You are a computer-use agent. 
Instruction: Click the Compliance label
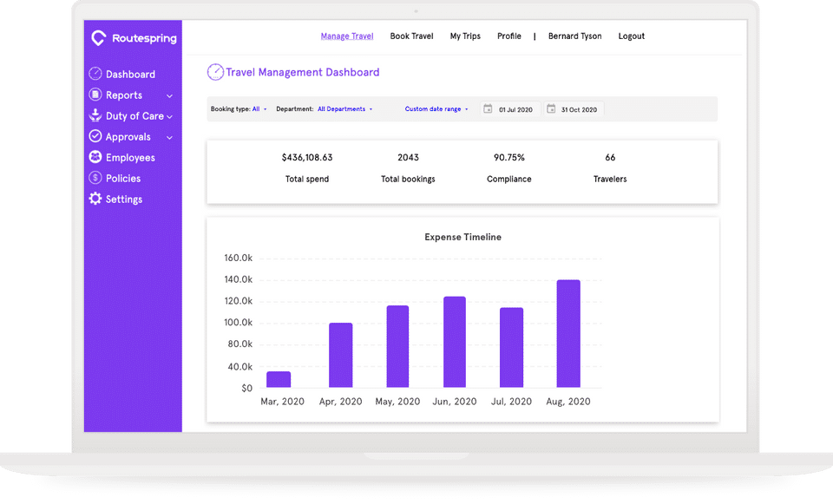[509, 179]
